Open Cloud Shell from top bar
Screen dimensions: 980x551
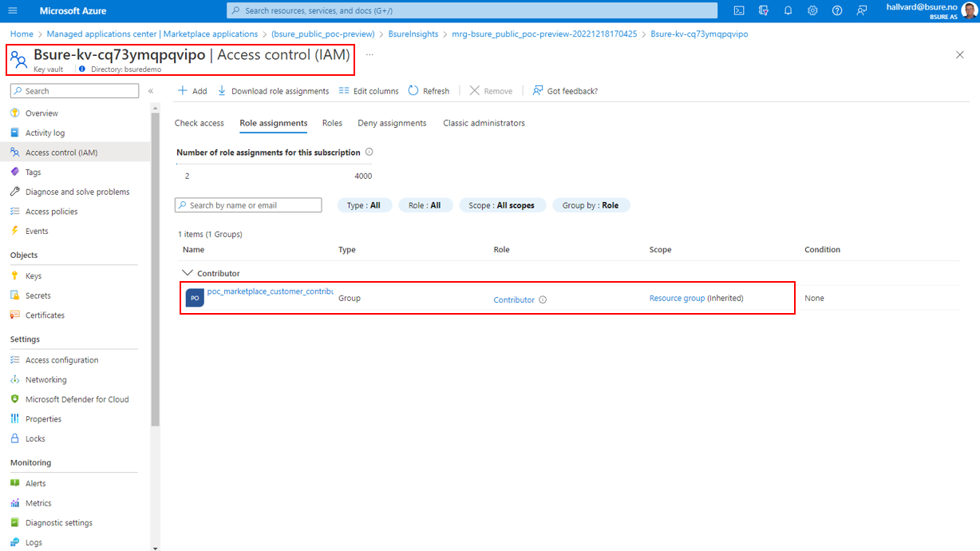click(739, 11)
